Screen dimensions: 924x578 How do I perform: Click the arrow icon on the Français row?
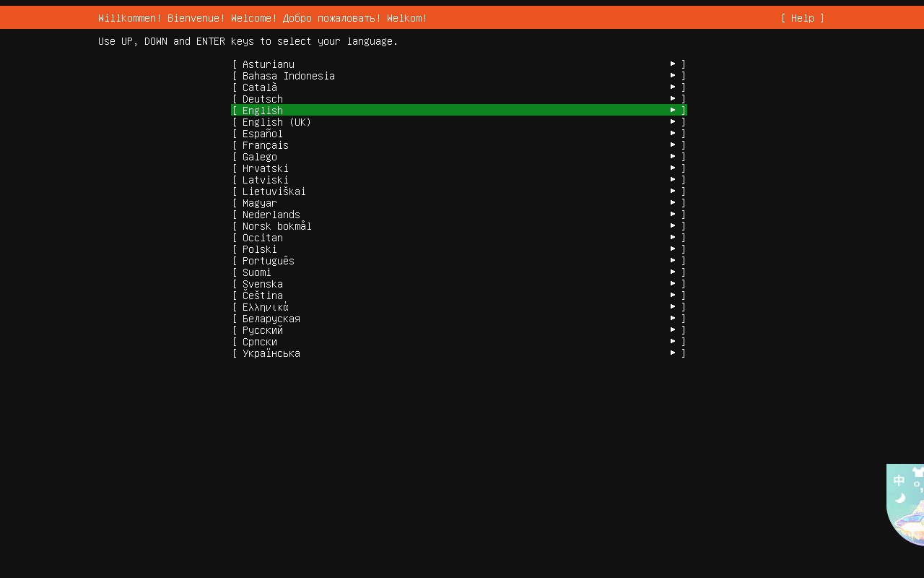673,144
